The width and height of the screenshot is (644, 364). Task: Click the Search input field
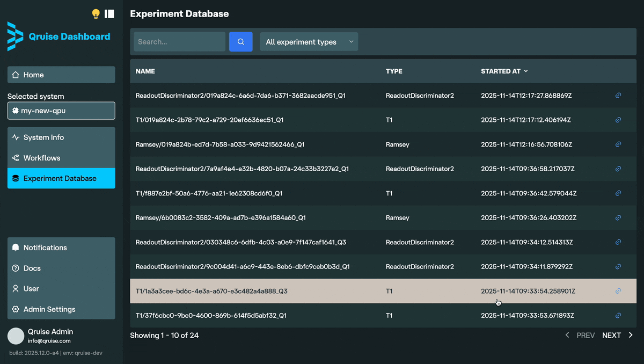coord(179,41)
